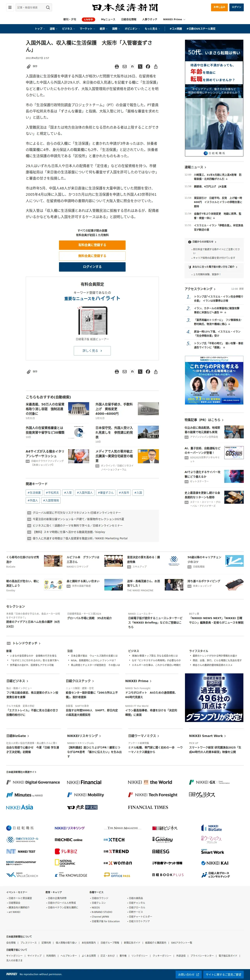Viewport: 250px width, 980px height.
Task: Open the LIVE中 badge
Action: click(x=88, y=19)
